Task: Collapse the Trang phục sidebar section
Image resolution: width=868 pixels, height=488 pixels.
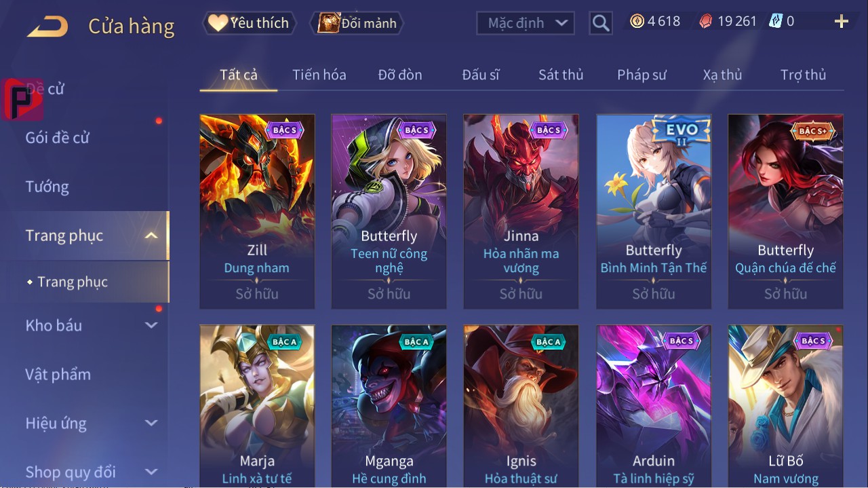Action: [x=152, y=236]
